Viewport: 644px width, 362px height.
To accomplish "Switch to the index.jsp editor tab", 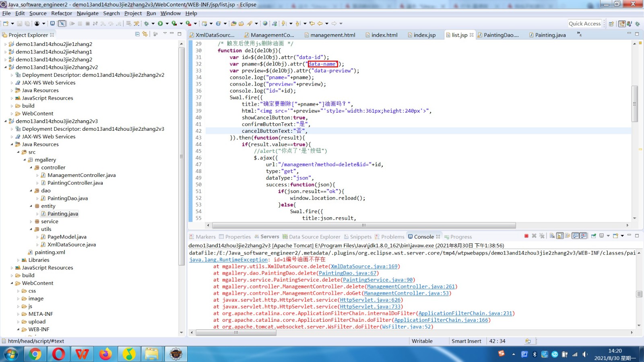I will (424, 35).
